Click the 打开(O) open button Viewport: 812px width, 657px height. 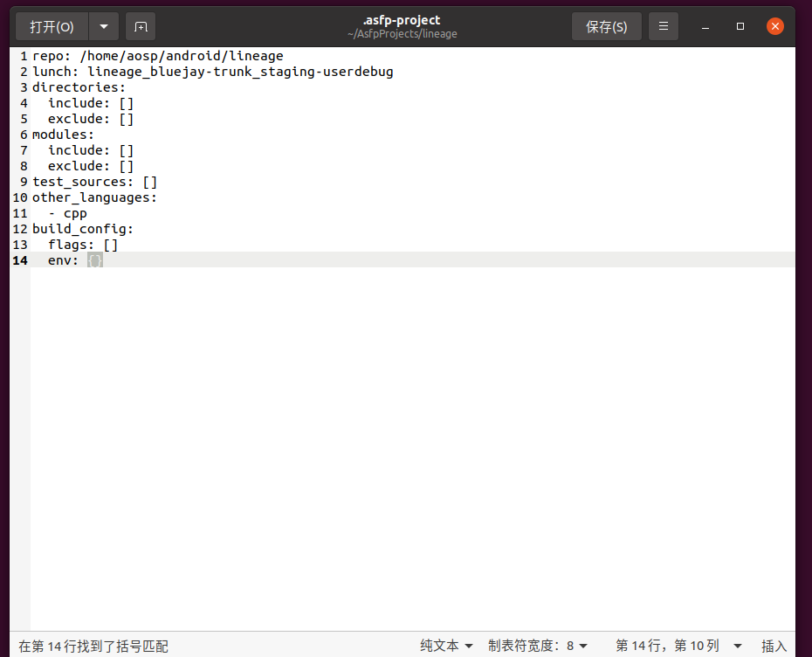point(52,26)
